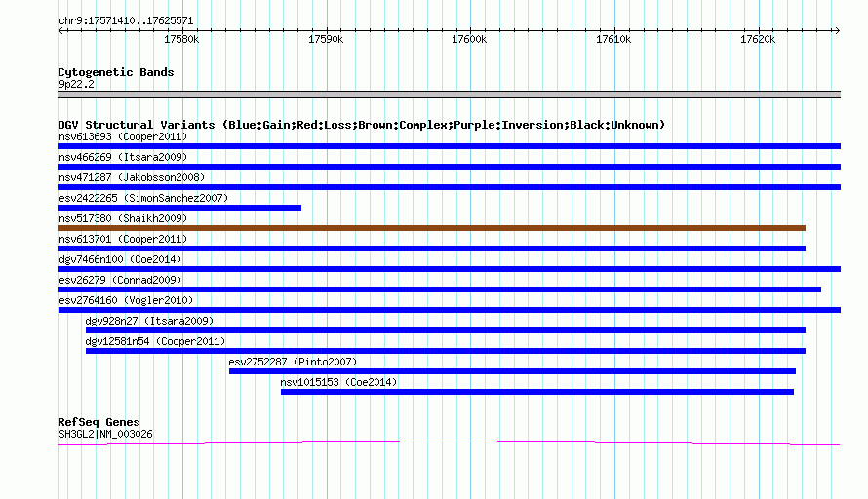This screenshot has width=868, height=499.
Task: Open variant esv2764160 (Vogler2010) label
Action: pos(126,300)
